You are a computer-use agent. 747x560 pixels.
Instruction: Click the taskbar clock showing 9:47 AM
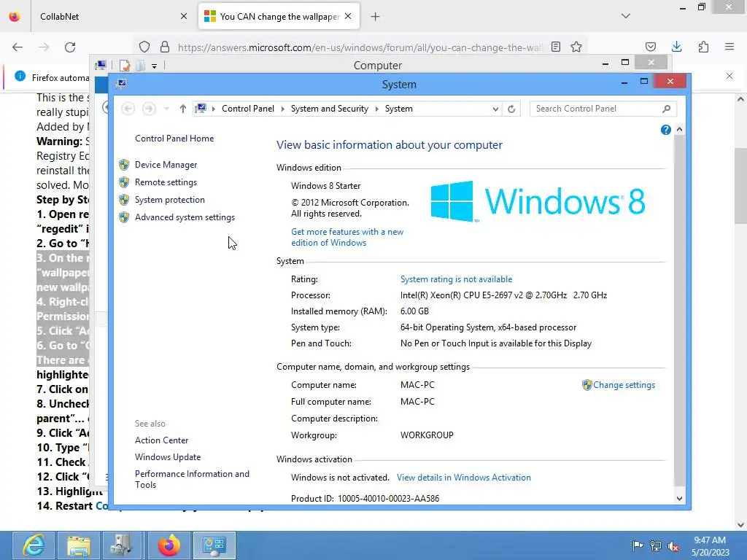(710, 546)
